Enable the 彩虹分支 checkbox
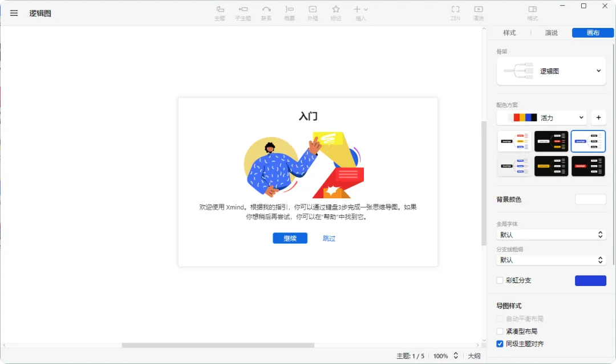Image resolution: width=616 pixels, height=364 pixels. coord(500,280)
